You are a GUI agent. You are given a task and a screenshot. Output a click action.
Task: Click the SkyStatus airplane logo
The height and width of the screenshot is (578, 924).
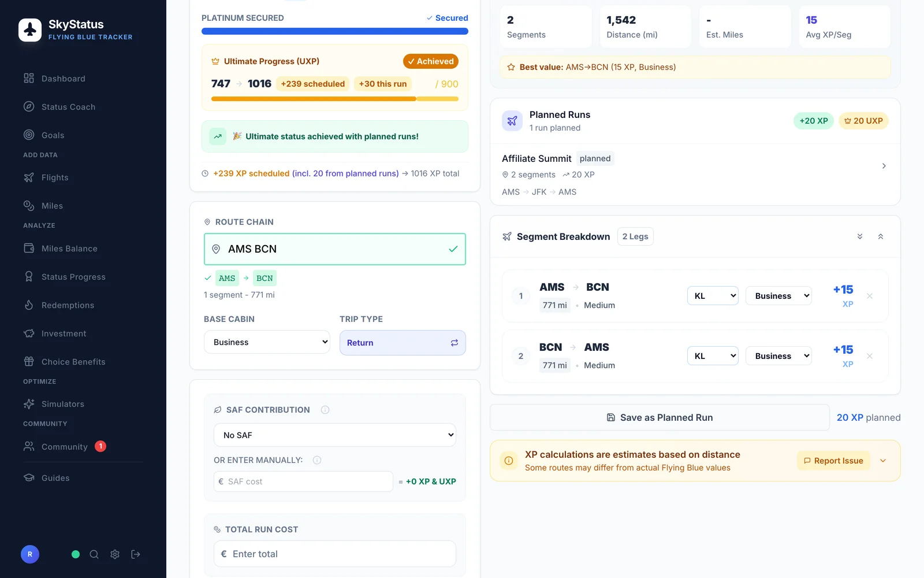point(30,30)
